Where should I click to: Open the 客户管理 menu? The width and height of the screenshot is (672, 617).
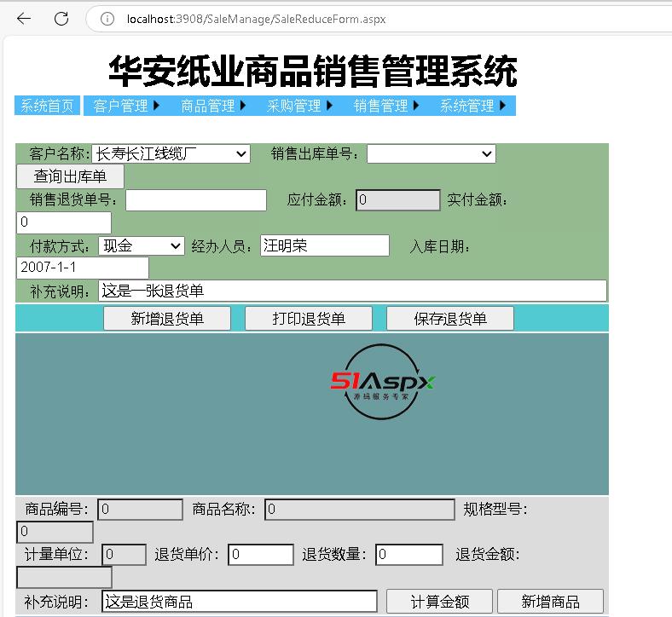pos(126,106)
